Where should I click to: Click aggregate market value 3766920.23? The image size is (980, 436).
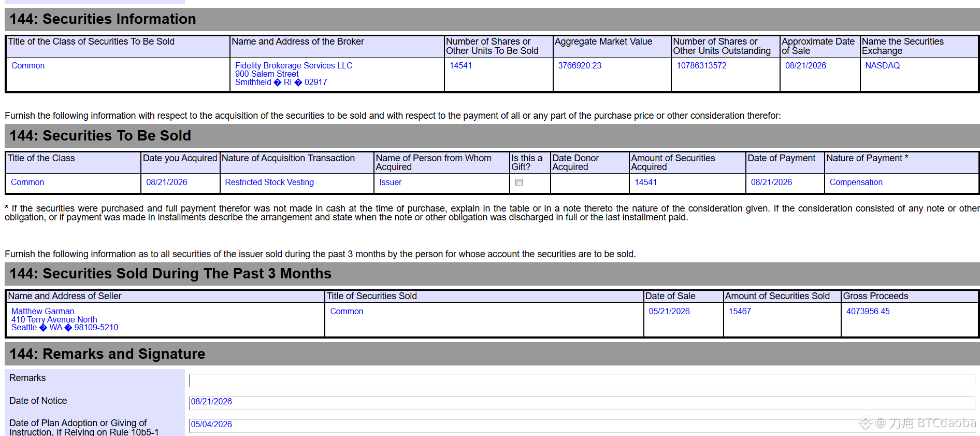[x=580, y=65]
